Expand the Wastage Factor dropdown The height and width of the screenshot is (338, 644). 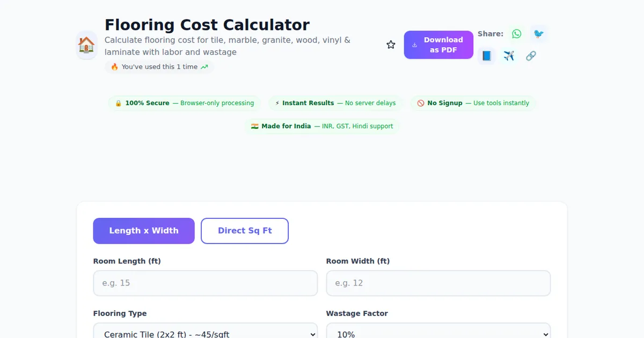[x=438, y=333]
